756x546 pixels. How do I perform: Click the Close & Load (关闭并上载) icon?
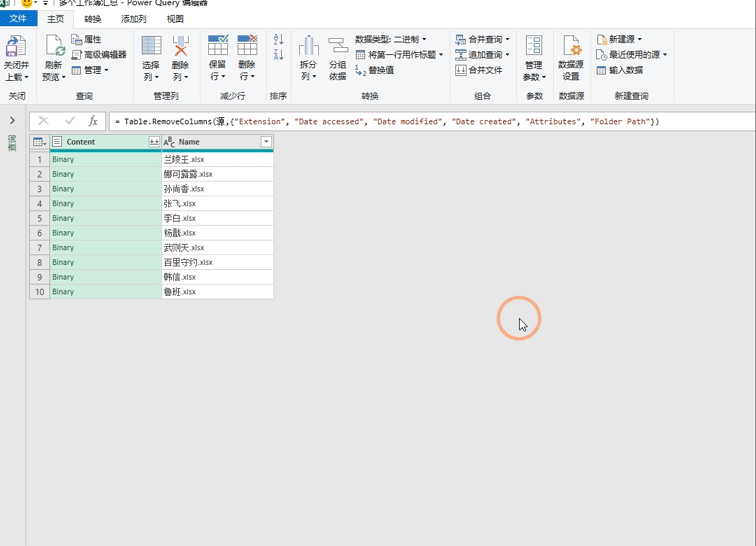point(16,47)
